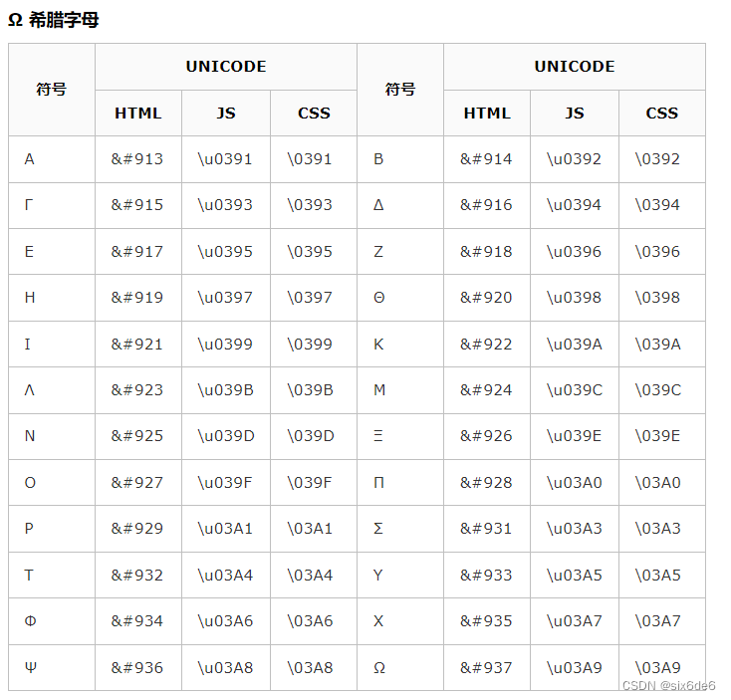Click the Φ symbol cell
The height and width of the screenshot is (700, 731).
pos(51,621)
